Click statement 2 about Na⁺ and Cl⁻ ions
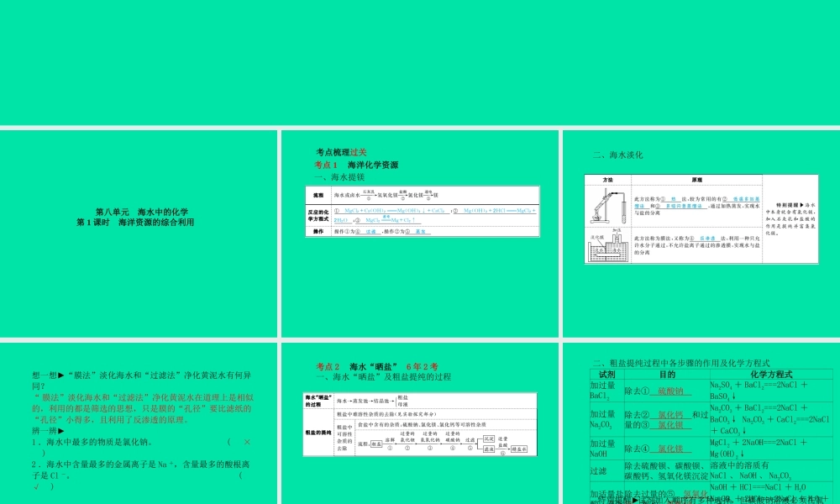The width and height of the screenshot is (840, 504). [140, 470]
